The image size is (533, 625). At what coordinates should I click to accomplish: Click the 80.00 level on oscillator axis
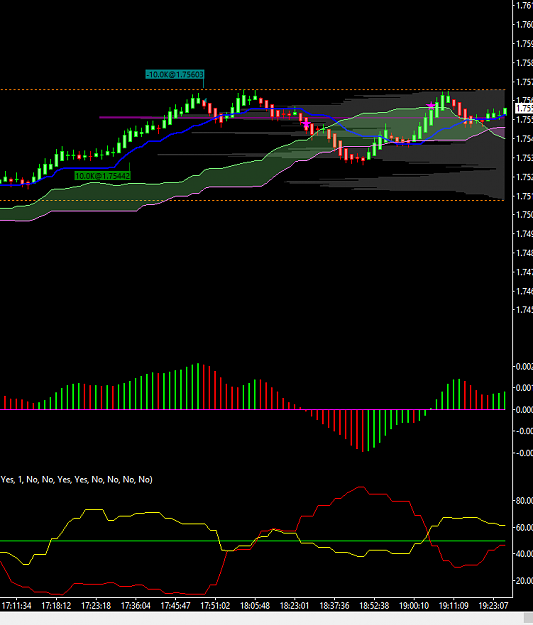pos(524,501)
